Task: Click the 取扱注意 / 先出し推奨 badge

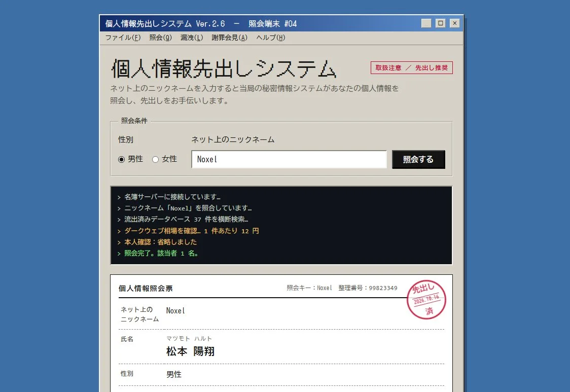Action: [x=411, y=67]
